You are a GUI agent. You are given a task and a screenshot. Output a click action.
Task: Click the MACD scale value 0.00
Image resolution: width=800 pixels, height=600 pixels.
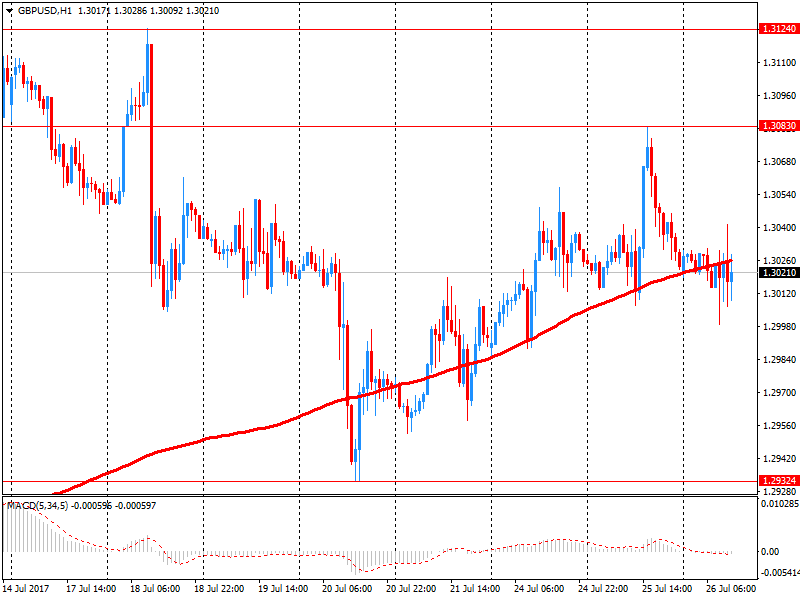pyautogui.click(x=770, y=552)
